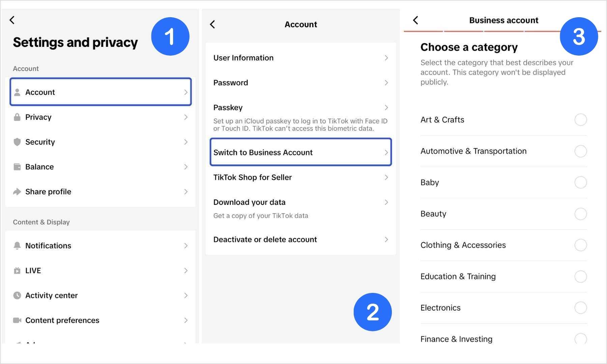Go back from Settings and privacy screen
Image resolution: width=607 pixels, height=364 pixels.
tap(12, 20)
